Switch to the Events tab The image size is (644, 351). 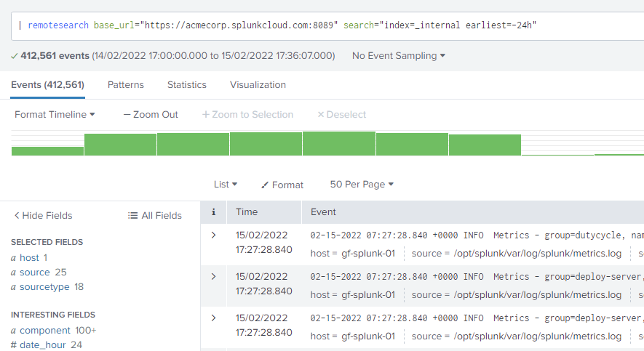click(47, 85)
